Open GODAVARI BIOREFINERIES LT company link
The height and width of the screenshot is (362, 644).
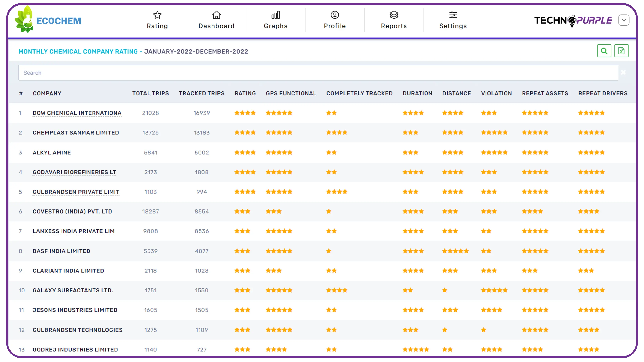(74, 172)
